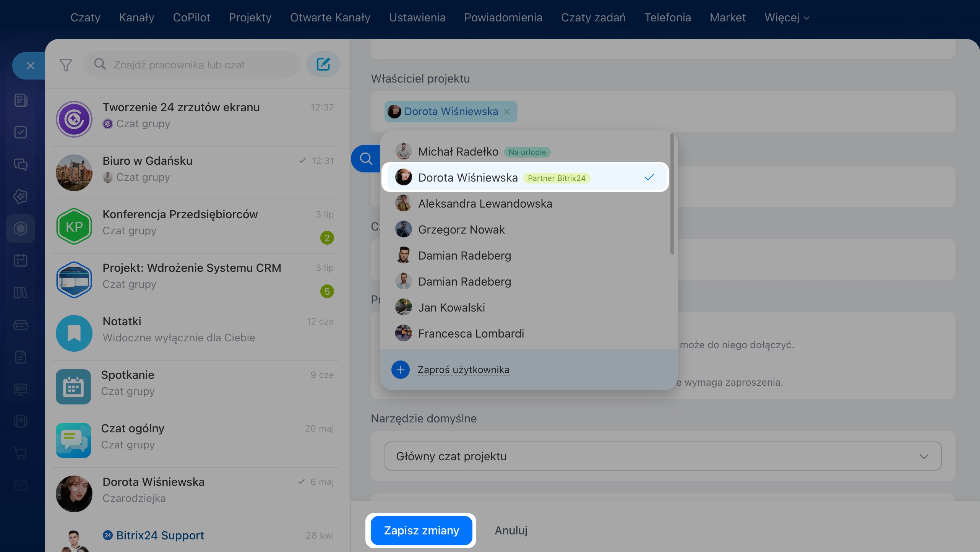Click the Zapisz zmiany button
The width and height of the screenshot is (980, 552).
[421, 530]
